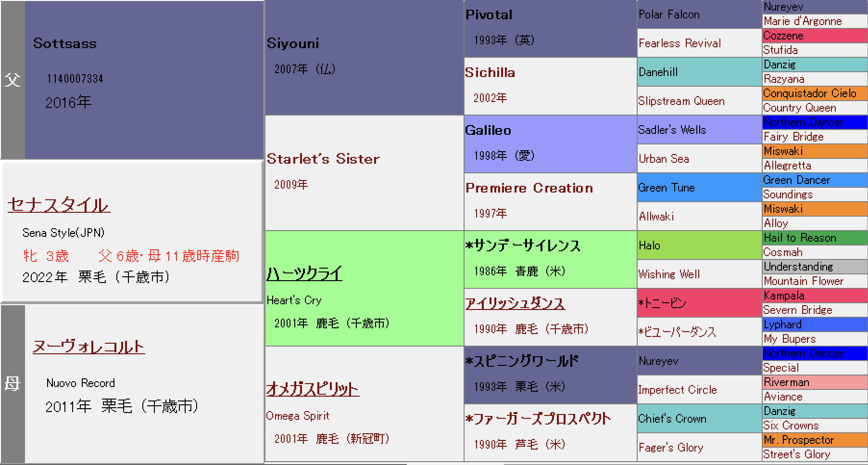Screen dimensions: 868x465
Task: Select the Siyouni cell
Action: click(x=364, y=58)
